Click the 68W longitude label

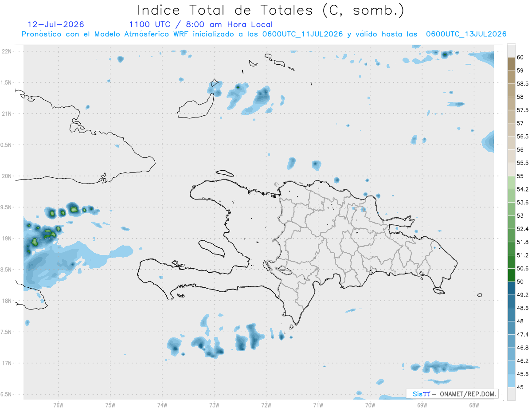[x=474, y=405]
